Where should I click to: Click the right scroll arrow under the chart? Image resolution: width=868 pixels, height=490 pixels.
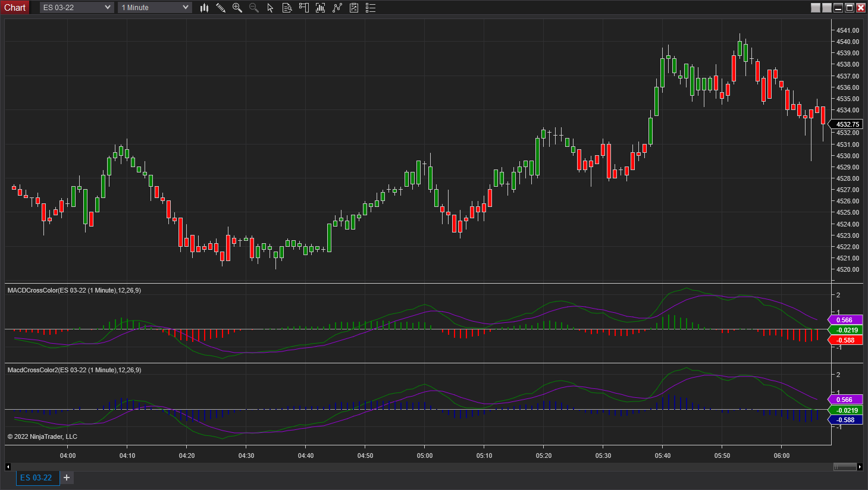[860, 467]
